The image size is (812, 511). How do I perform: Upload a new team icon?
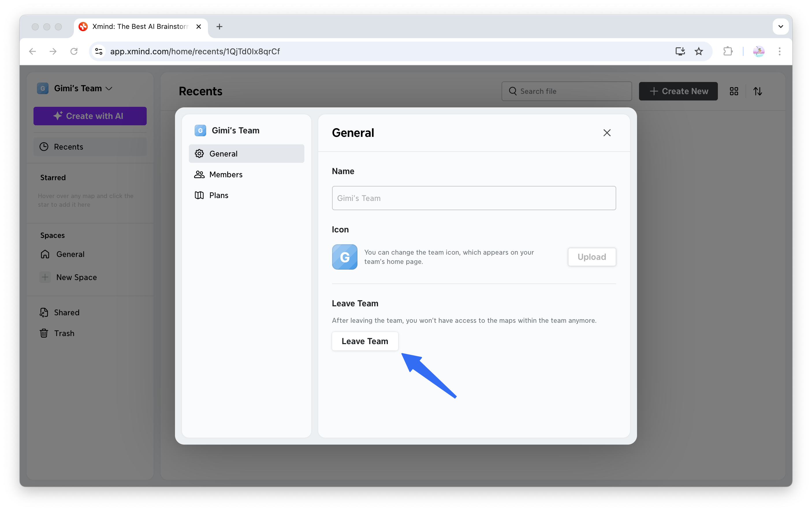592,257
